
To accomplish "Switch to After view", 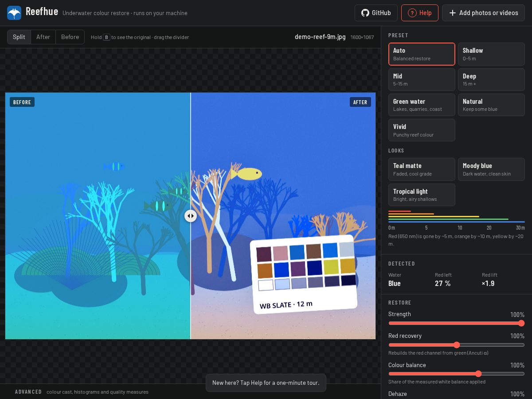I will pyautogui.click(x=43, y=37).
